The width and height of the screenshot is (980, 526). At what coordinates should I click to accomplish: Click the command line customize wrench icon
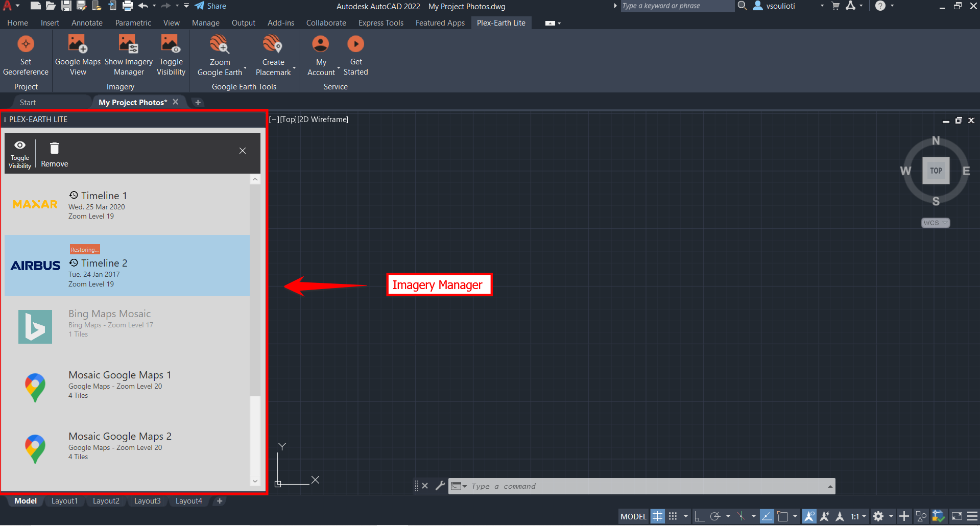(440, 486)
